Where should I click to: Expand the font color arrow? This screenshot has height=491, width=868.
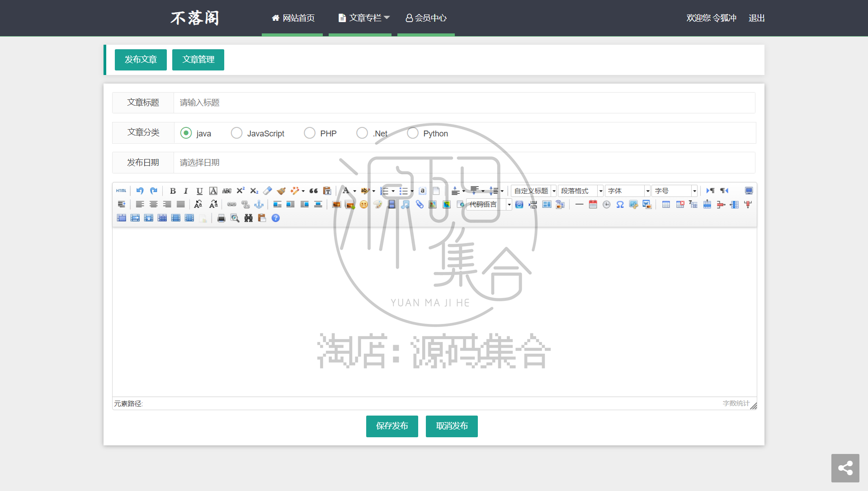(x=354, y=191)
